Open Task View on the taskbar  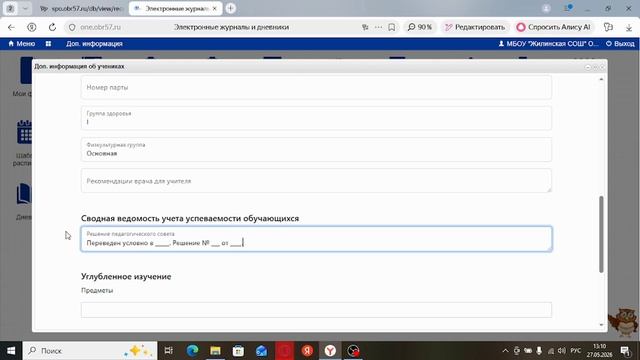[x=168, y=351]
